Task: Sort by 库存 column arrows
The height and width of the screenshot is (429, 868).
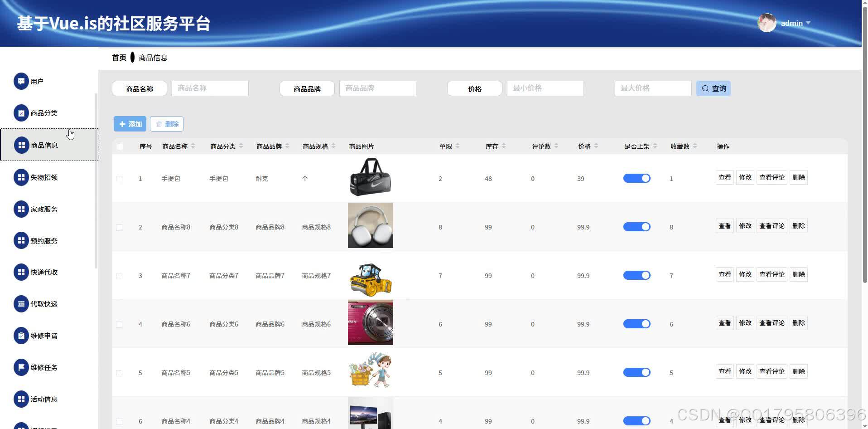Action: point(504,146)
